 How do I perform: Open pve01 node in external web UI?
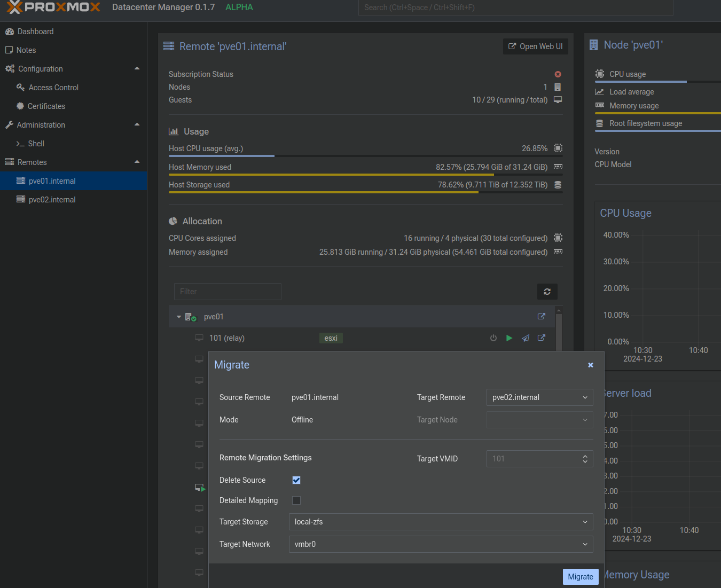542,317
